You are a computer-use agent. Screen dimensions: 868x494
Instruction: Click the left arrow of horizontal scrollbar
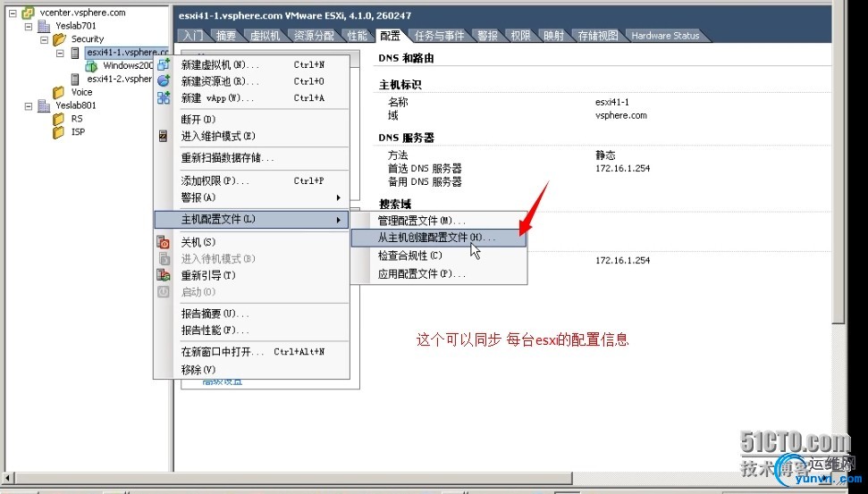click(7, 477)
